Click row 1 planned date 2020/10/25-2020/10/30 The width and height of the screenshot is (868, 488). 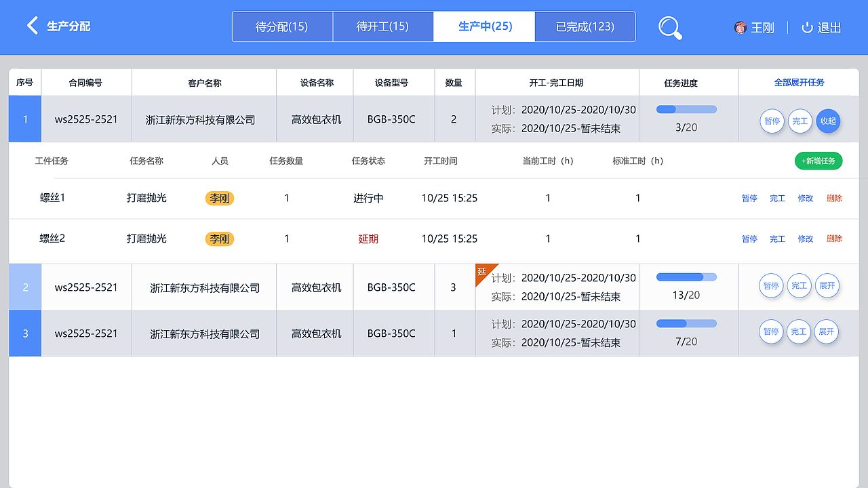[578, 110]
